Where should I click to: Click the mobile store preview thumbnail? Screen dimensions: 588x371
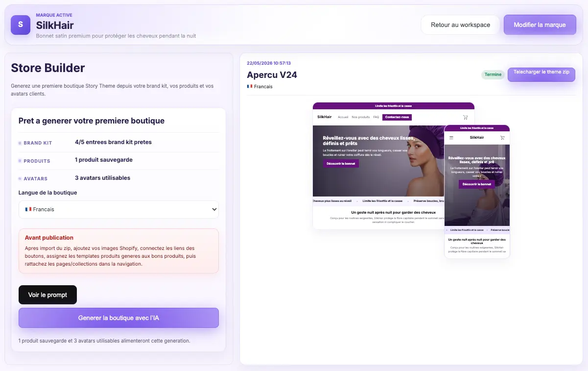coord(477,192)
